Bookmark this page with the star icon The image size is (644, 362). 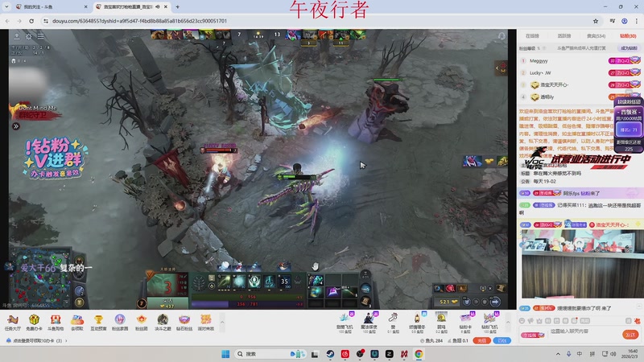click(596, 21)
